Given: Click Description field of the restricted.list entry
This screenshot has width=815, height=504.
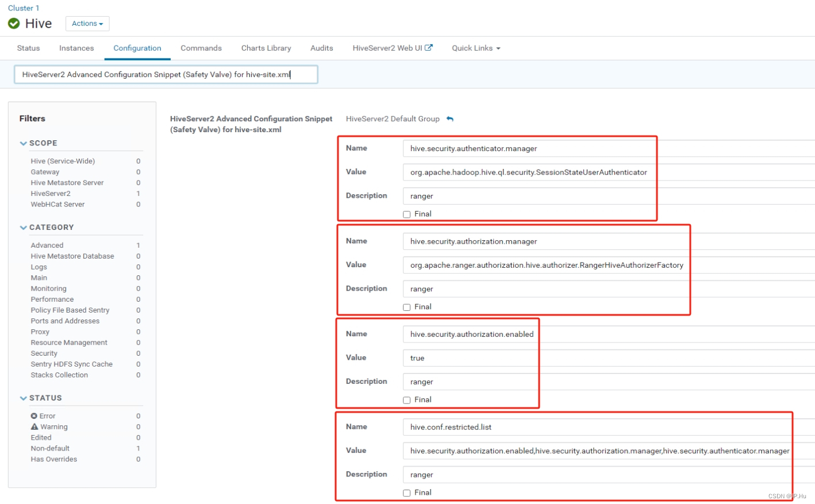Looking at the screenshot, I should pos(609,475).
